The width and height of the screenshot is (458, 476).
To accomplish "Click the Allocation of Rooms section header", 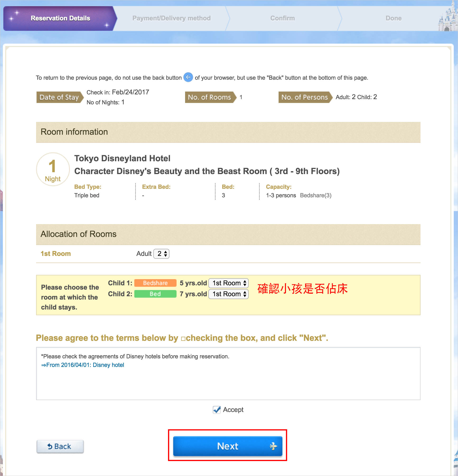I will [x=228, y=234].
